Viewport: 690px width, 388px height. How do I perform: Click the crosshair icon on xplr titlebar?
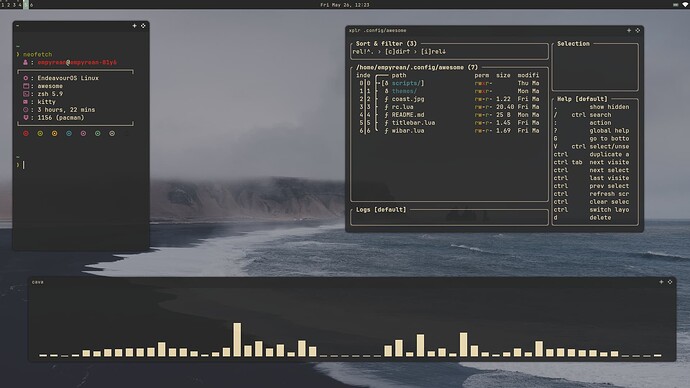pyautogui.click(x=638, y=30)
